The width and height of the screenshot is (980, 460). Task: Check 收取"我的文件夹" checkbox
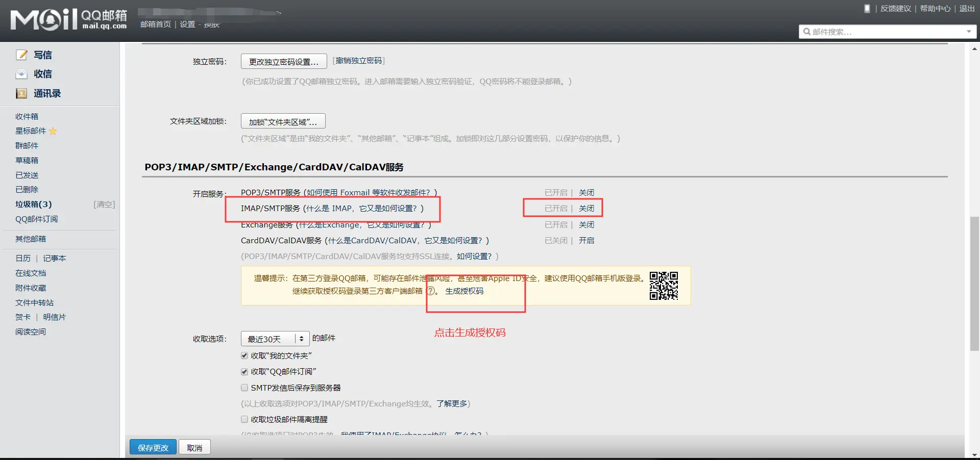pyautogui.click(x=244, y=355)
